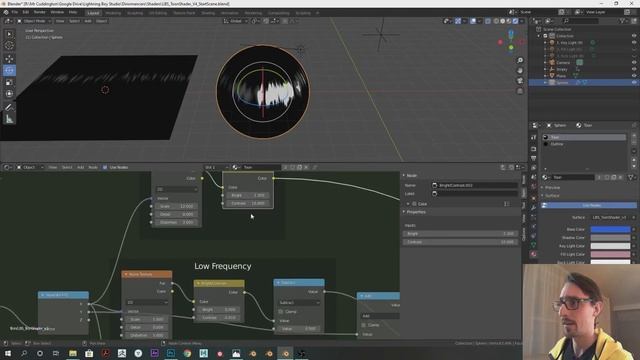Open the node editor Node menu
The height and width of the screenshot is (360, 640).
pos(93,167)
